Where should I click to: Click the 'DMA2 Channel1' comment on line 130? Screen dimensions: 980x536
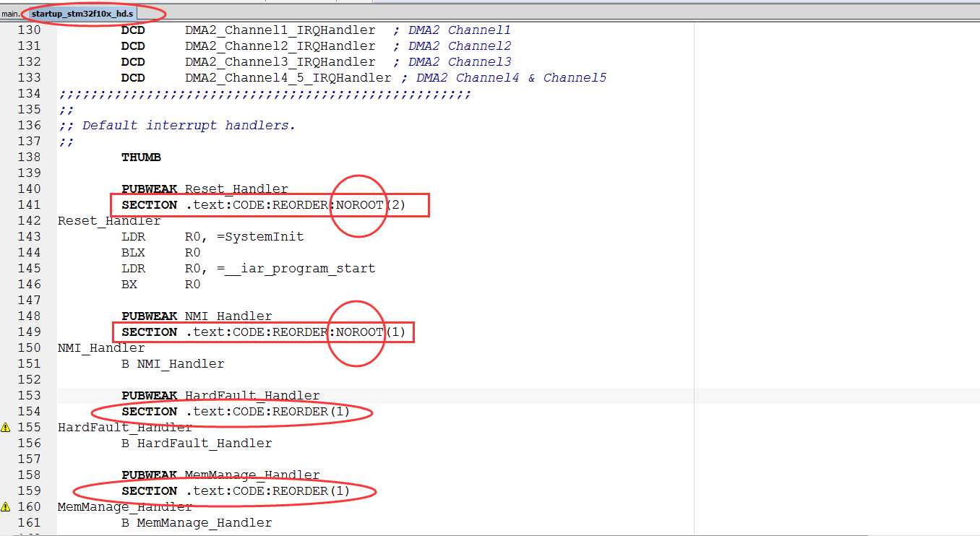460,30
